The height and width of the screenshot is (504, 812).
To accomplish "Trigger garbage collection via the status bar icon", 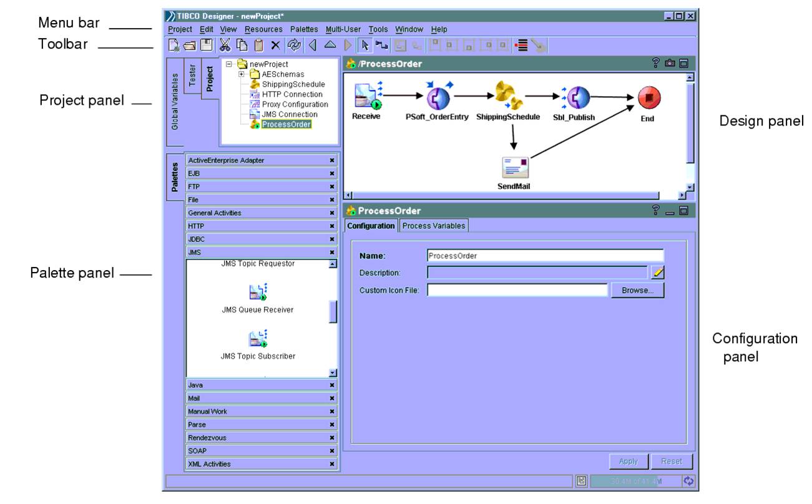I will pyautogui.click(x=688, y=481).
